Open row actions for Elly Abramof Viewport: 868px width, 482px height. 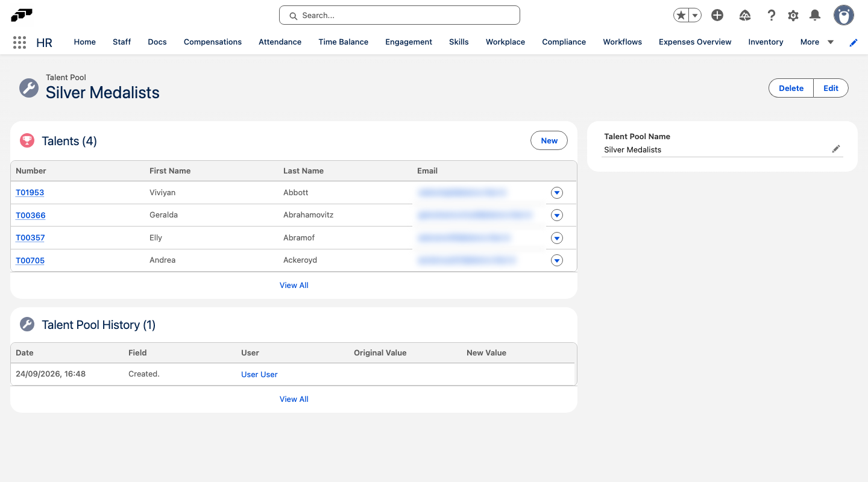point(557,238)
